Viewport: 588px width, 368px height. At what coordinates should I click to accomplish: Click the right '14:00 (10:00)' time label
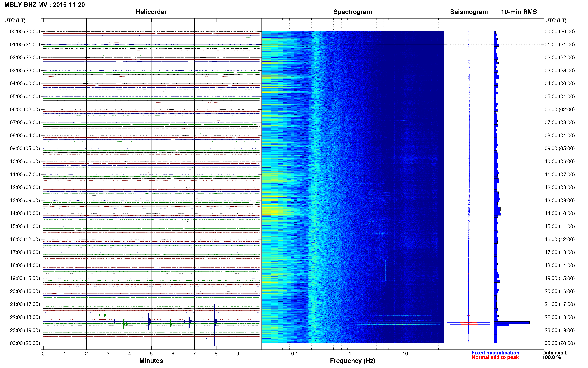pyautogui.click(x=560, y=213)
